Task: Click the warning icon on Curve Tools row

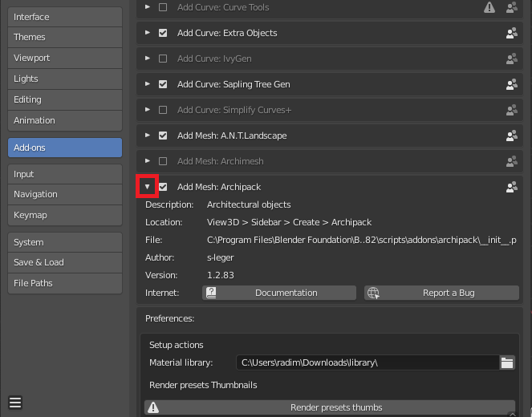Action: (489, 7)
